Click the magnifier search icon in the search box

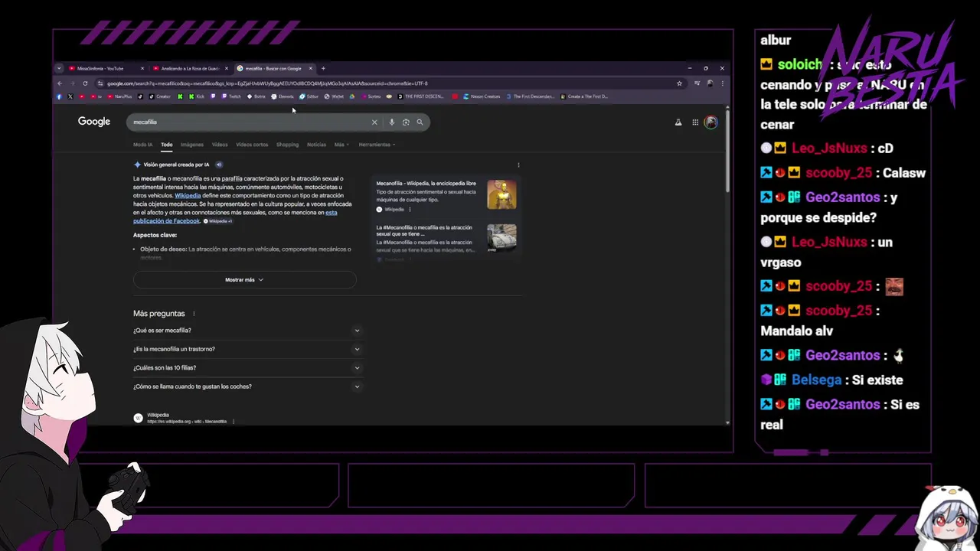click(420, 122)
